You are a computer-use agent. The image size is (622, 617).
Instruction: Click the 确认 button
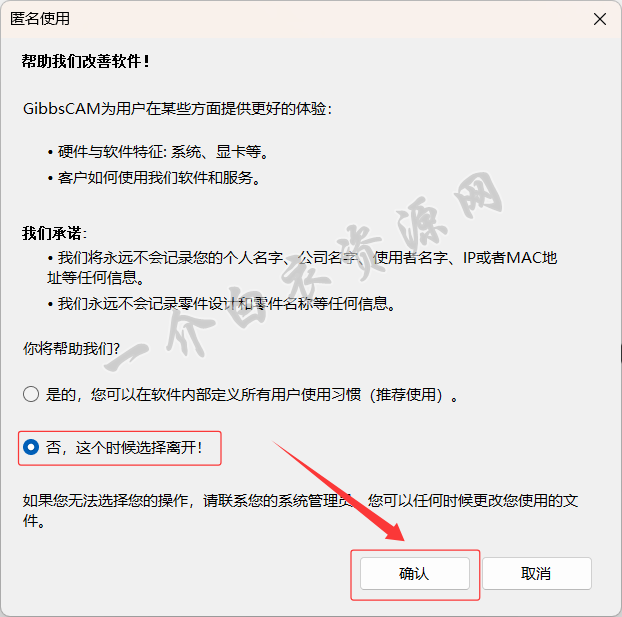coord(415,573)
